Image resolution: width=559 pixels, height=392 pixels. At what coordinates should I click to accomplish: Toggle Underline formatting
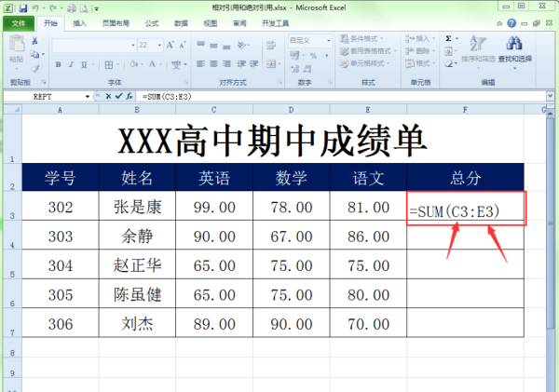pyautogui.click(x=84, y=64)
